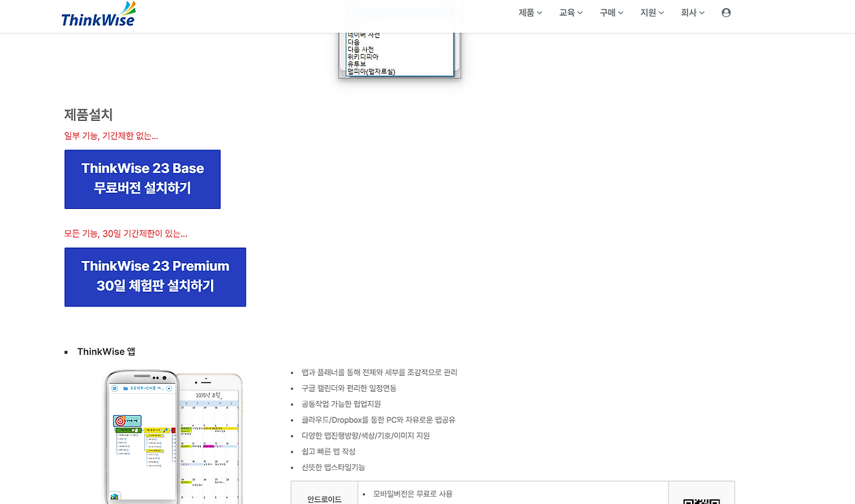
Task: Select 네이버 사전 from the open list
Action: pos(363,35)
